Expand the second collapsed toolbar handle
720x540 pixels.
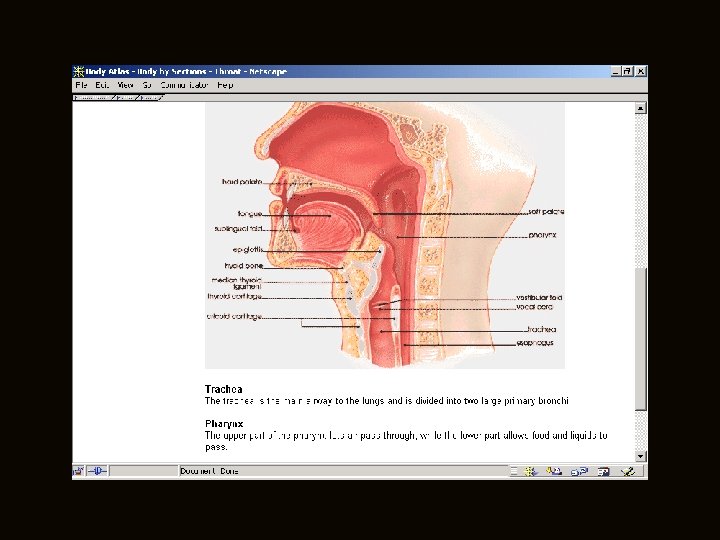(127, 98)
